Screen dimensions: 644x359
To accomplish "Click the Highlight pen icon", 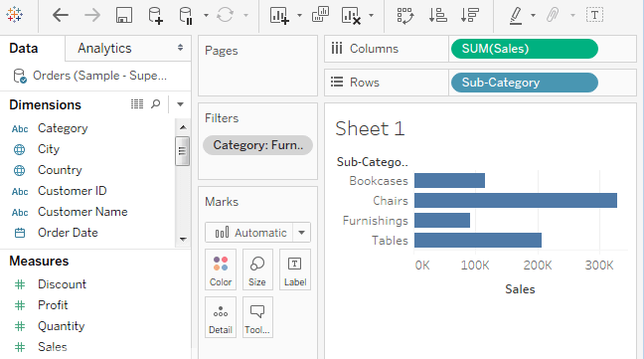I will [x=516, y=16].
